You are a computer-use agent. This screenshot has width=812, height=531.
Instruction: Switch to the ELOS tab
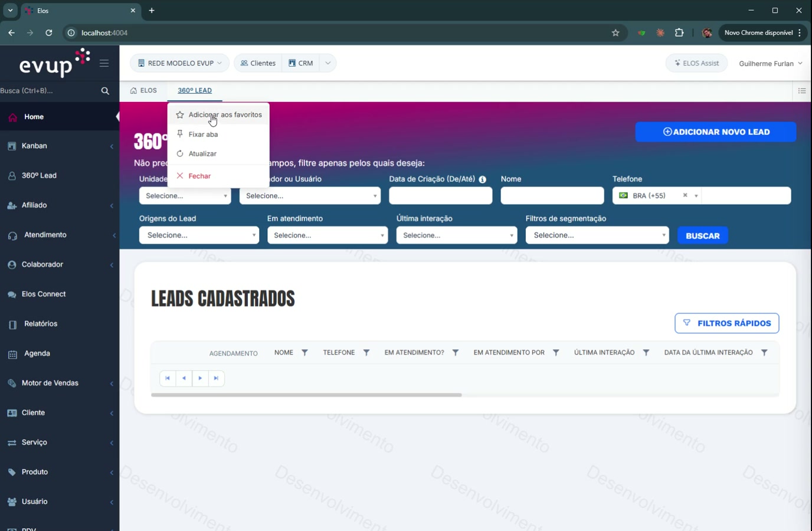tap(143, 91)
